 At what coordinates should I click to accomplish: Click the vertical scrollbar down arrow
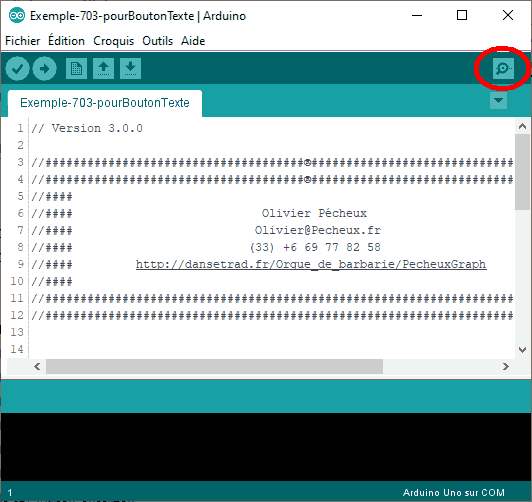[x=522, y=349]
